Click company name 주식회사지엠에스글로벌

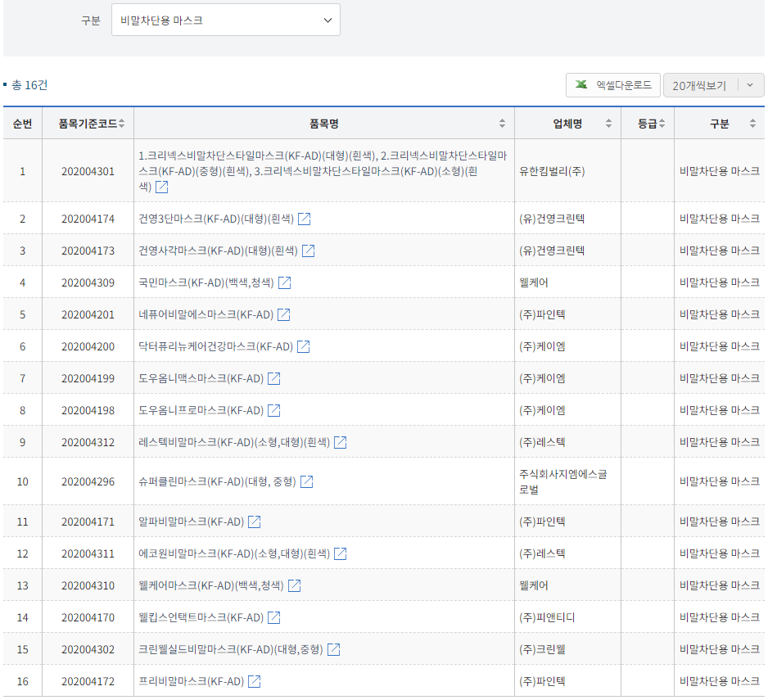562,481
